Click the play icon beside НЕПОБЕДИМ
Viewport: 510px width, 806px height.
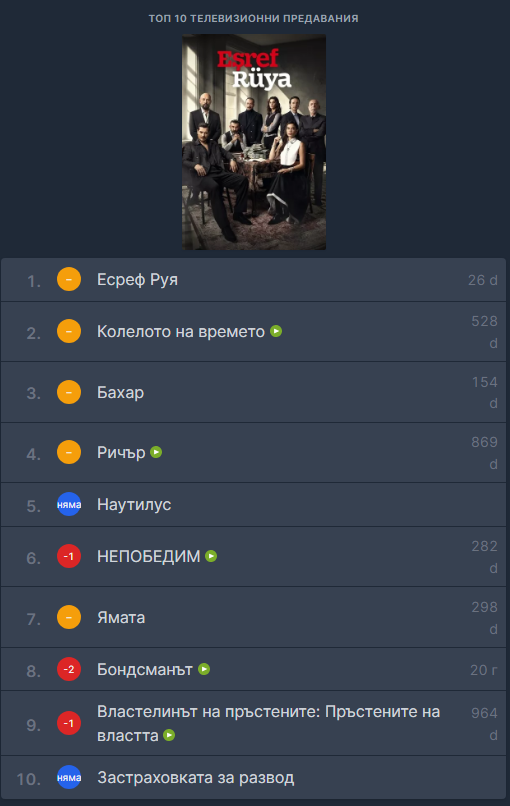point(211,556)
